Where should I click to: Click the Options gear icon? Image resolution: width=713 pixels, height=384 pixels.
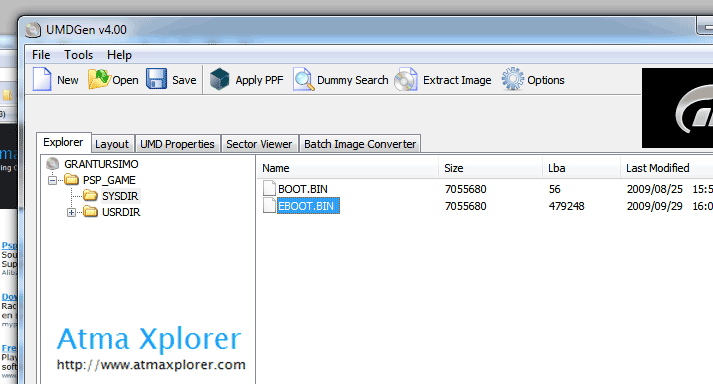click(x=512, y=79)
